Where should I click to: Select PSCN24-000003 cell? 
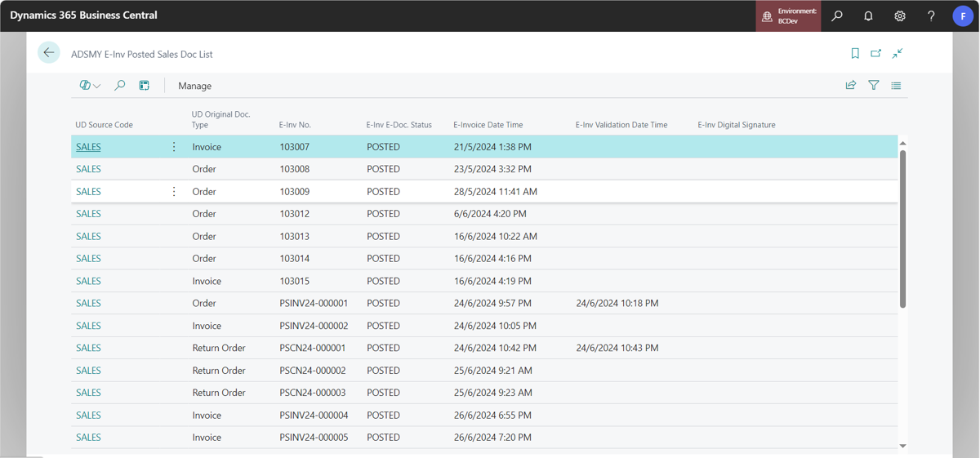coord(313,393)
